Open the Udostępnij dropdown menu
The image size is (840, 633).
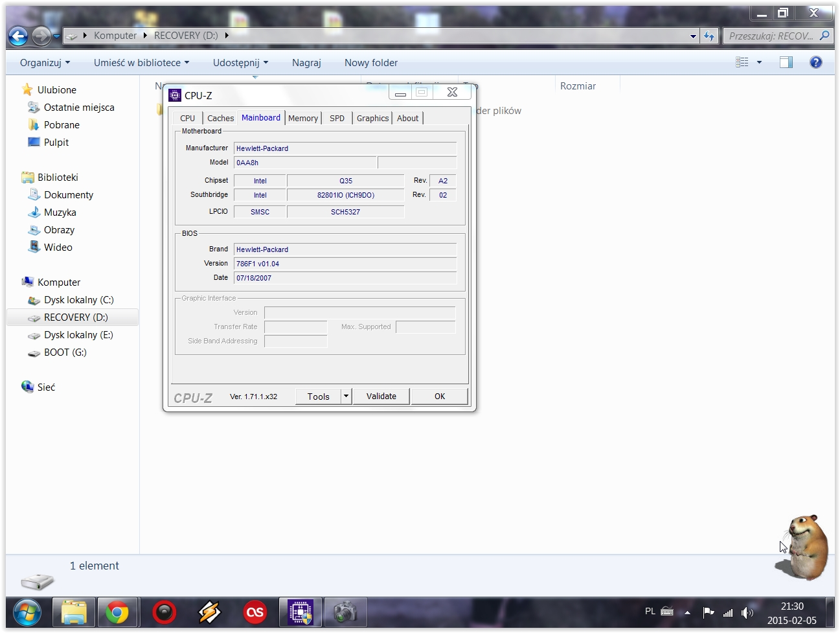240,63
